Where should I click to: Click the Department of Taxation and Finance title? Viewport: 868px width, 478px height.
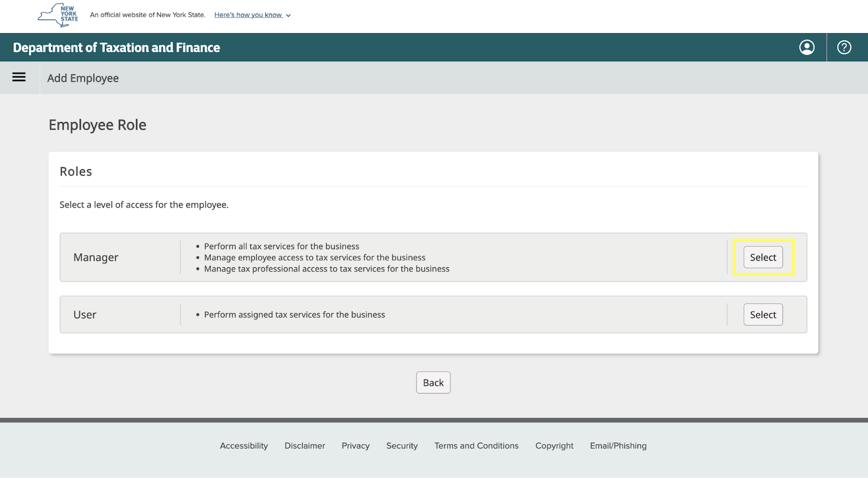coord(117,48)
